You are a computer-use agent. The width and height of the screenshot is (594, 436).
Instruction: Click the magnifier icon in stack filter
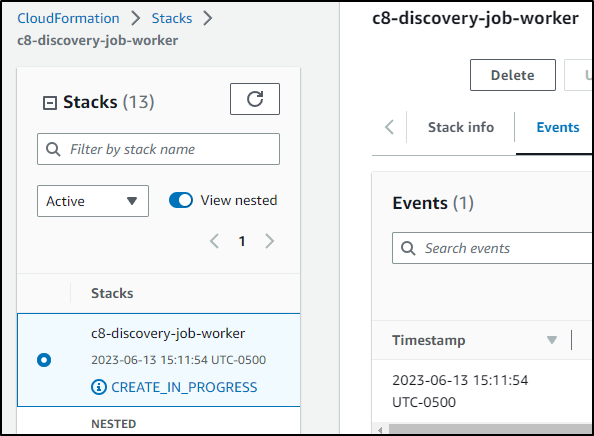click(x=53, y=149)
